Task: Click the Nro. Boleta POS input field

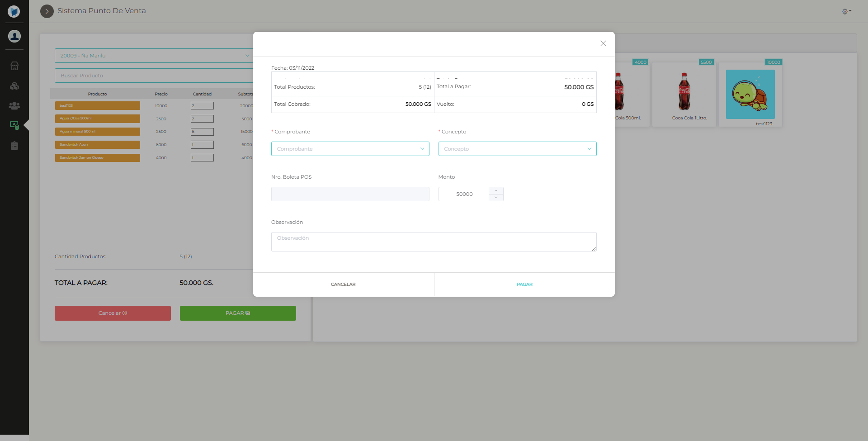Action: coord(350,194)
